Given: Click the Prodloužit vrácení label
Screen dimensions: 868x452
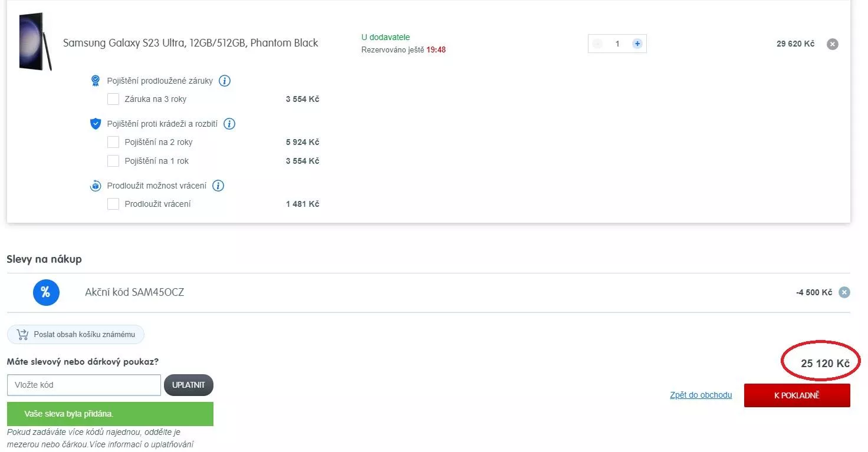Looking at the screenshot, I should pyautogui.click(x=158, y=204).
